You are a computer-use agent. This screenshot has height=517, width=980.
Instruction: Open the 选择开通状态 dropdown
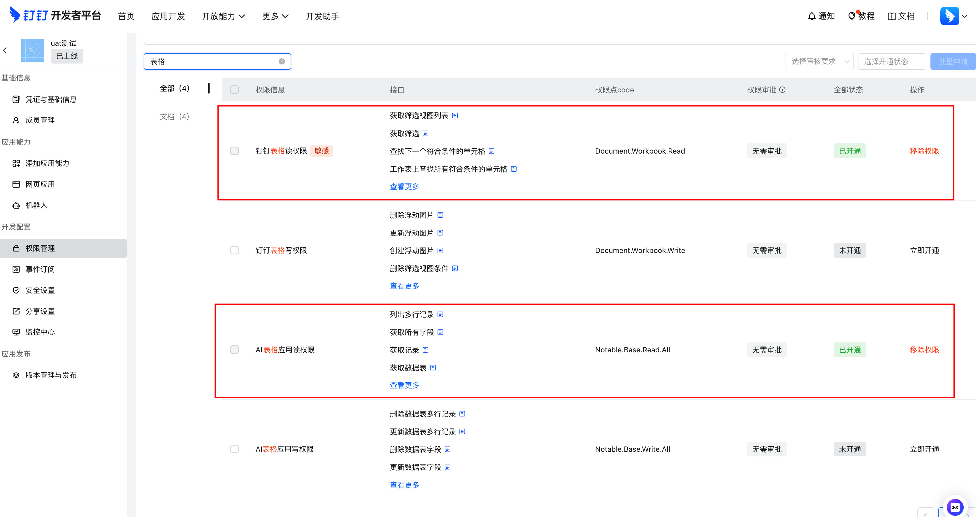[x=892, y=61]
